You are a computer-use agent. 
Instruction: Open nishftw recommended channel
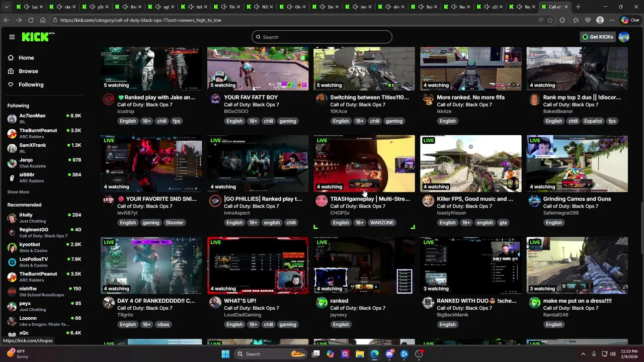[x=44, y=292]
